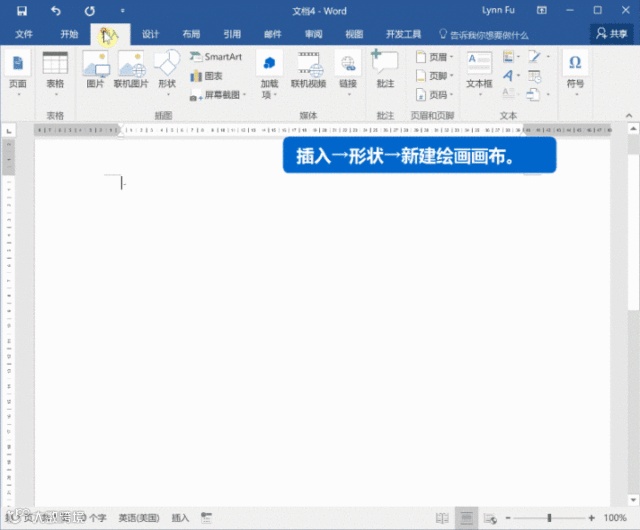Open the 页脚 footer dropdown
Viewport: 640px width, 530px height.
click(x=435, y=76)
